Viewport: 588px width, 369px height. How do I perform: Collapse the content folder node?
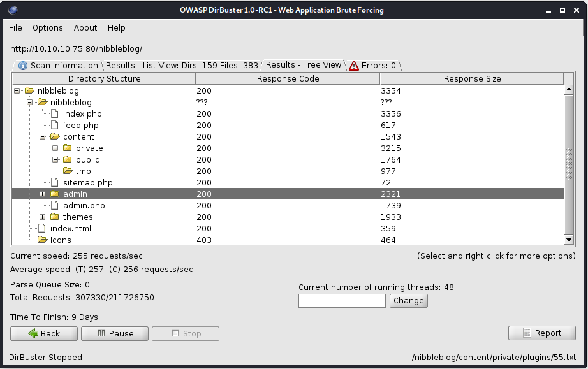point(43,137)
